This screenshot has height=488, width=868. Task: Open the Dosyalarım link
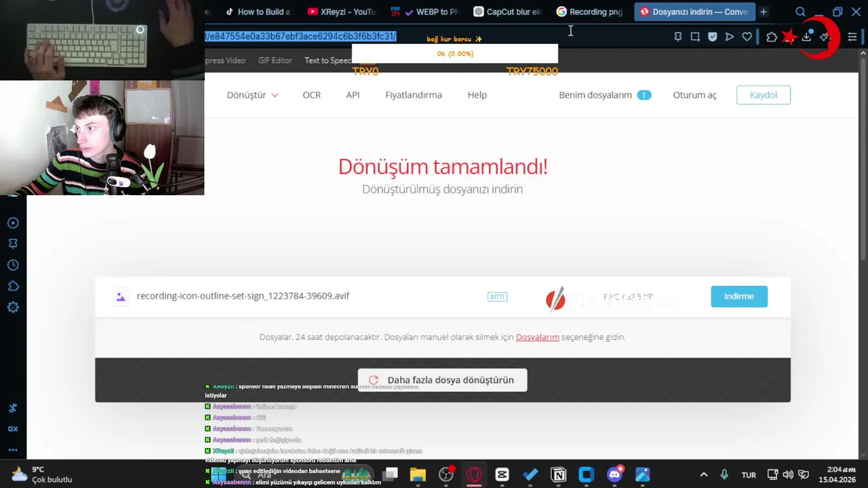click(x=538, y=337)
